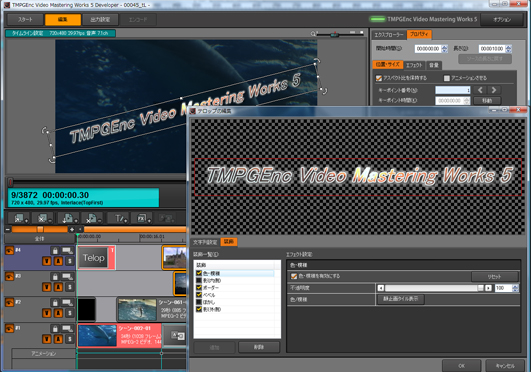Toggle A audio button on track #3

[58, 287]
